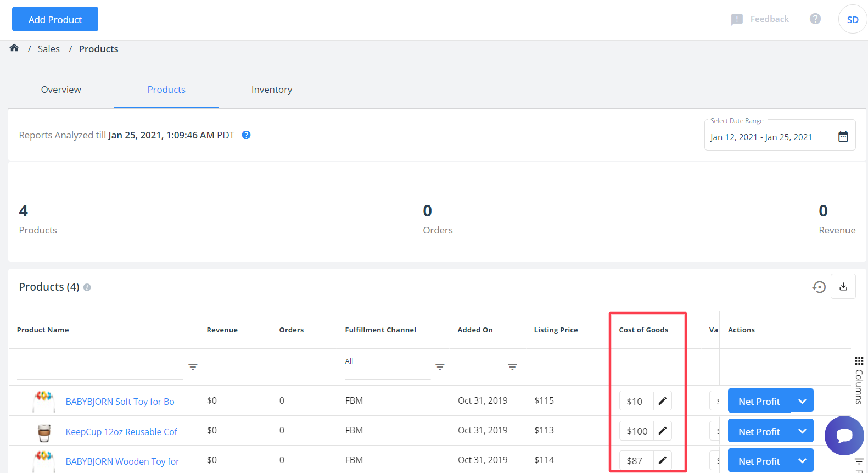
Task: Switch to the Overview tab
Action: click(61, 90)
